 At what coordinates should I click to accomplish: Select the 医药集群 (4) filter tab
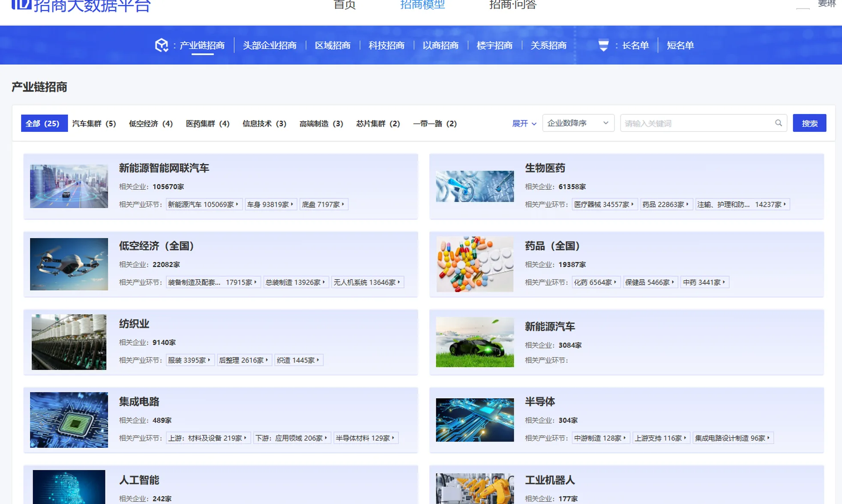pos(208,123)
